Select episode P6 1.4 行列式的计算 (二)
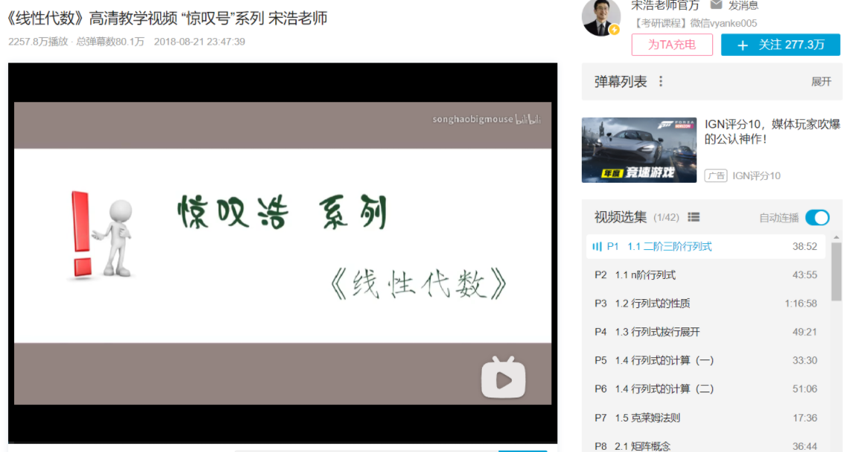 (706, 389)
